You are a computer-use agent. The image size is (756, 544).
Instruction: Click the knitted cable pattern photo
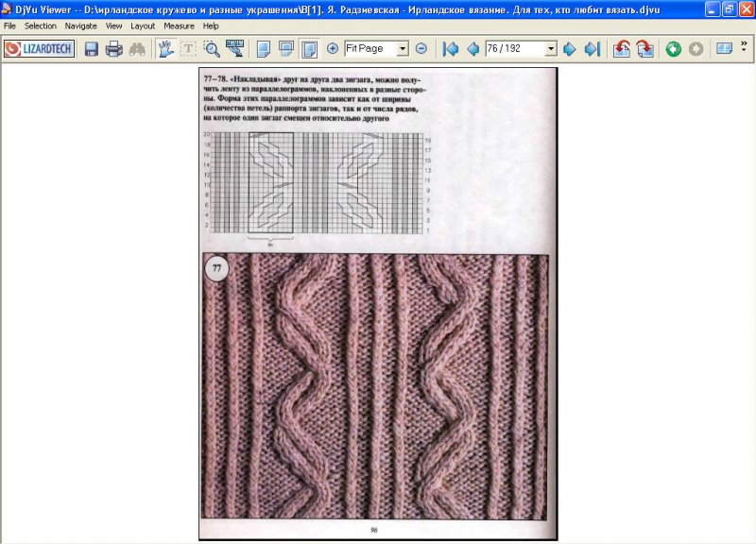point(375,386)
